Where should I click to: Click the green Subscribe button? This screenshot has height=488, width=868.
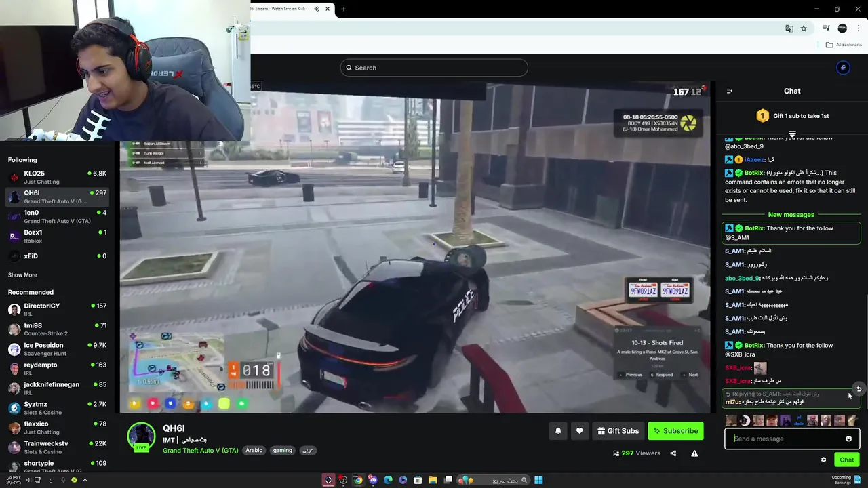(x=675, y=431)
